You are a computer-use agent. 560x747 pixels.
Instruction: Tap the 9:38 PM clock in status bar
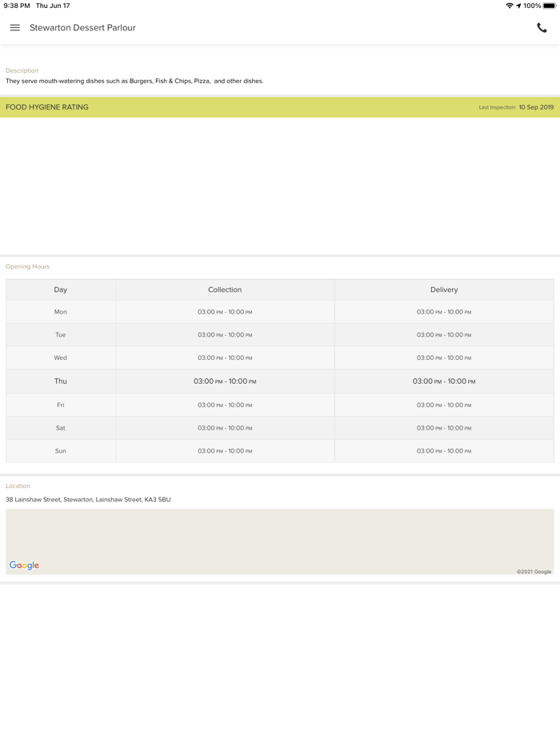pos(17,6)
